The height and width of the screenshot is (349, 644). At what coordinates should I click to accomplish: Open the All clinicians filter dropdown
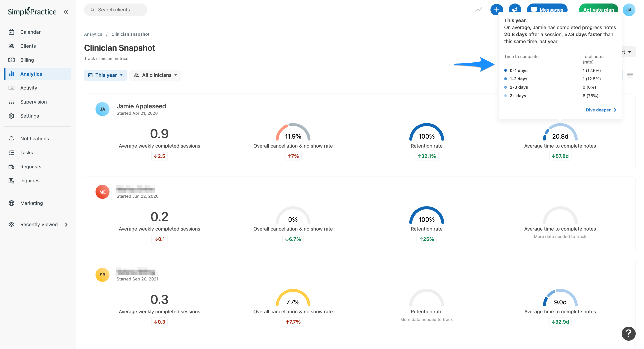(156, 75)
